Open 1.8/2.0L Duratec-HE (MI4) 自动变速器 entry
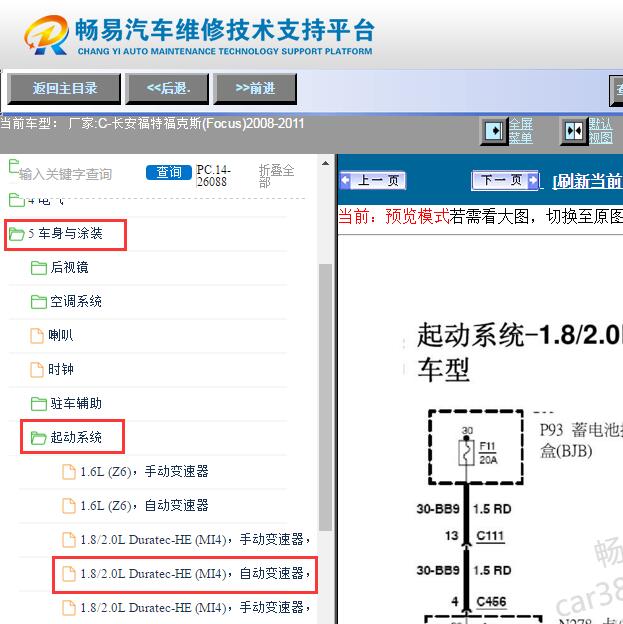Viewport: 623px width, 624px height. pos(195,574)
